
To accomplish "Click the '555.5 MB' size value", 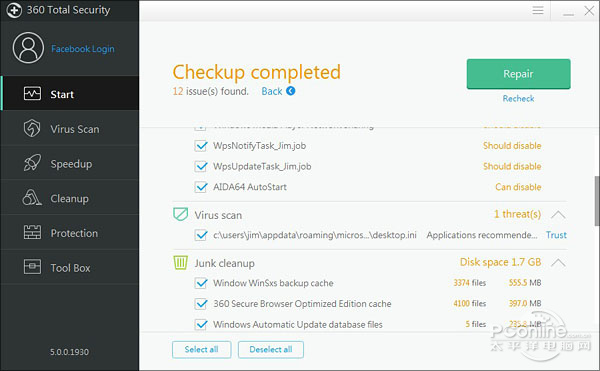I will pos(525,283).
